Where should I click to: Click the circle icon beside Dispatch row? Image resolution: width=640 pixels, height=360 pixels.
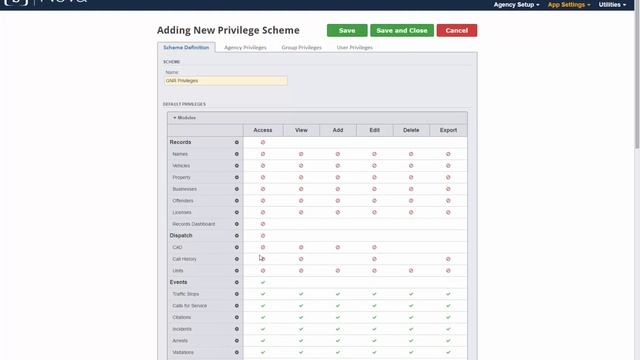[x=237, y=236]
